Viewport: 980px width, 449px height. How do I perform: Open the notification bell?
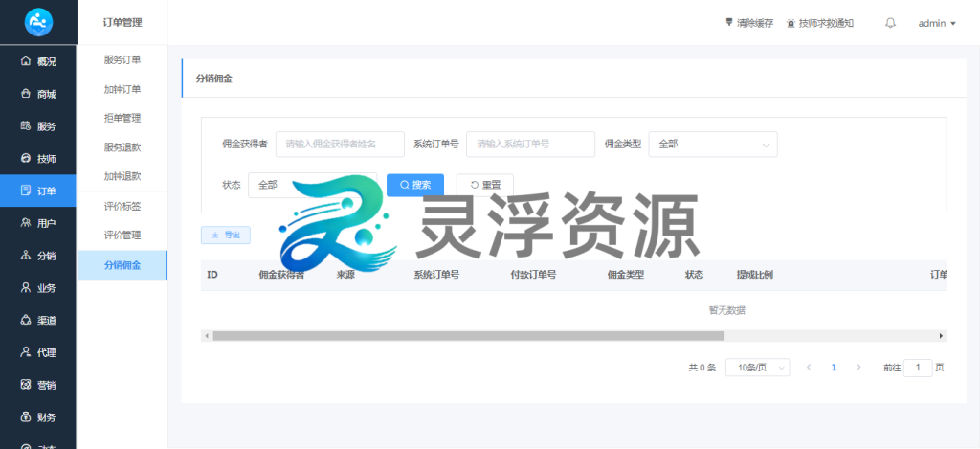(891, 23)
